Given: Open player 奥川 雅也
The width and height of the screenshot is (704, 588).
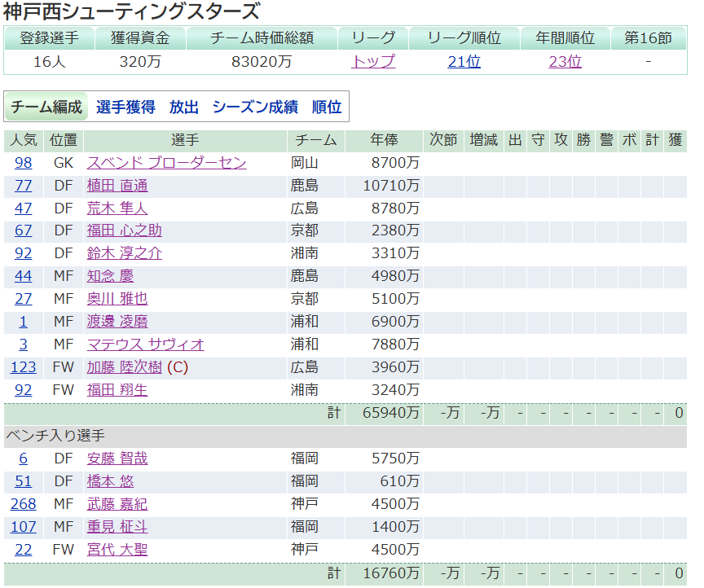Looking at the screenshot, I should point(117,299).
